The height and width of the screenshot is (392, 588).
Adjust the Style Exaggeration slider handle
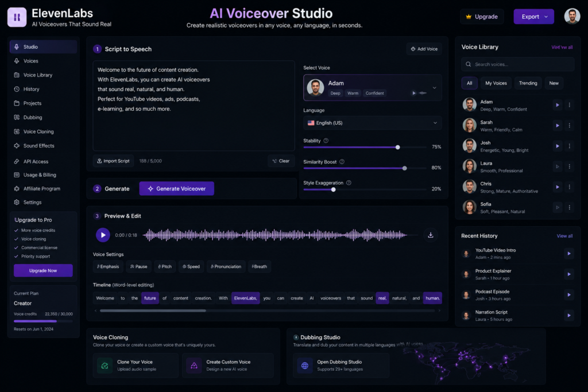point(334,189)
